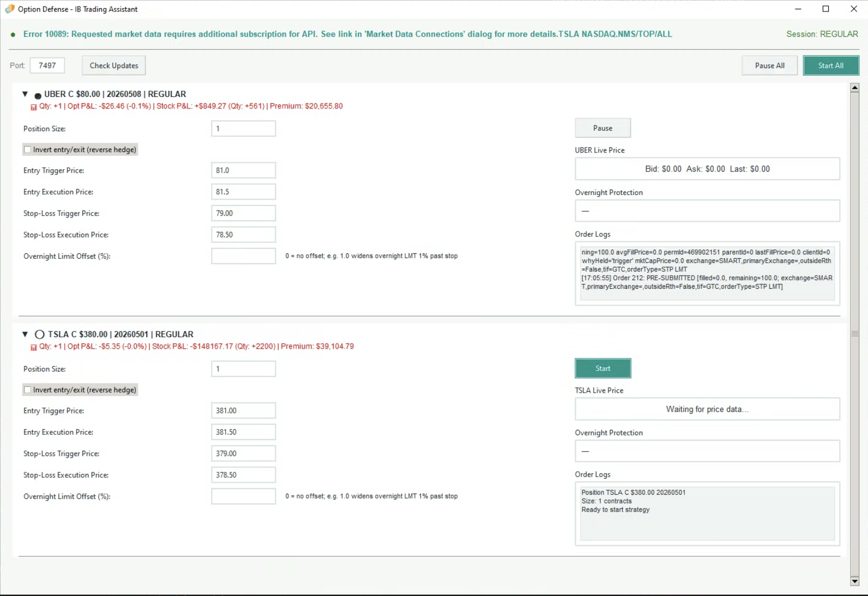Click the UBER filled status circle icon
This screenshot has height=596, width=868.
[38, 95]
